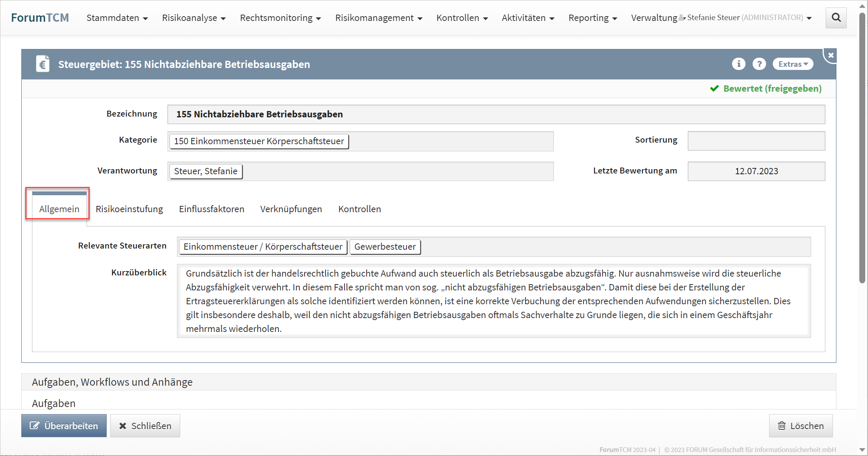Click the magnifier search icon in navbar
Screen dimensions: 868x456
[x=836, y=18]
